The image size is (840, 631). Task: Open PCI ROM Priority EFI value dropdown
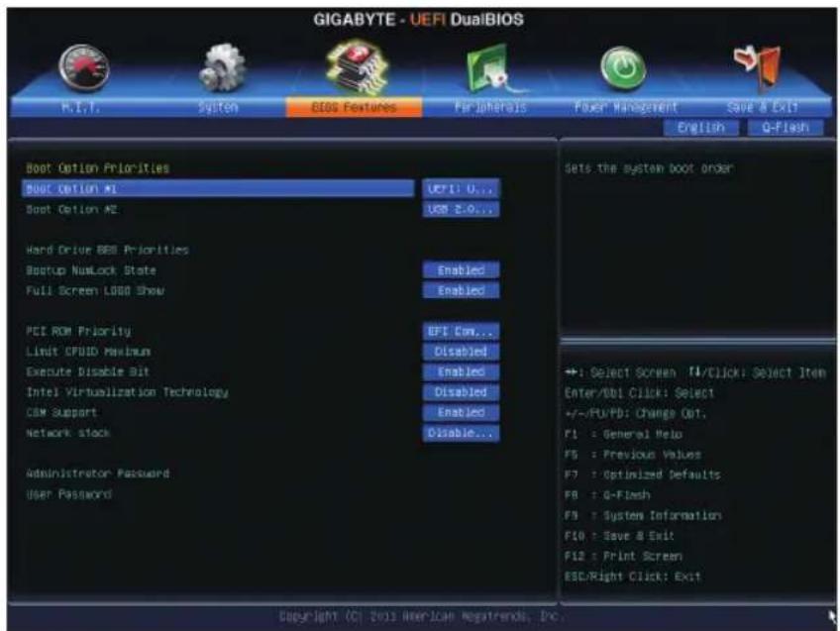coord(461,332)
